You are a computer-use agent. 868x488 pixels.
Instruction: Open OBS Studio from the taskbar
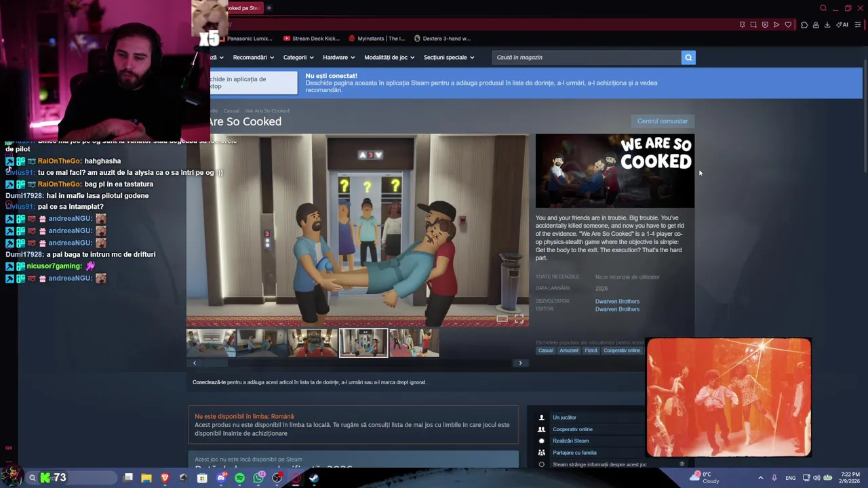pyautogui.click(x=277, y=478)
